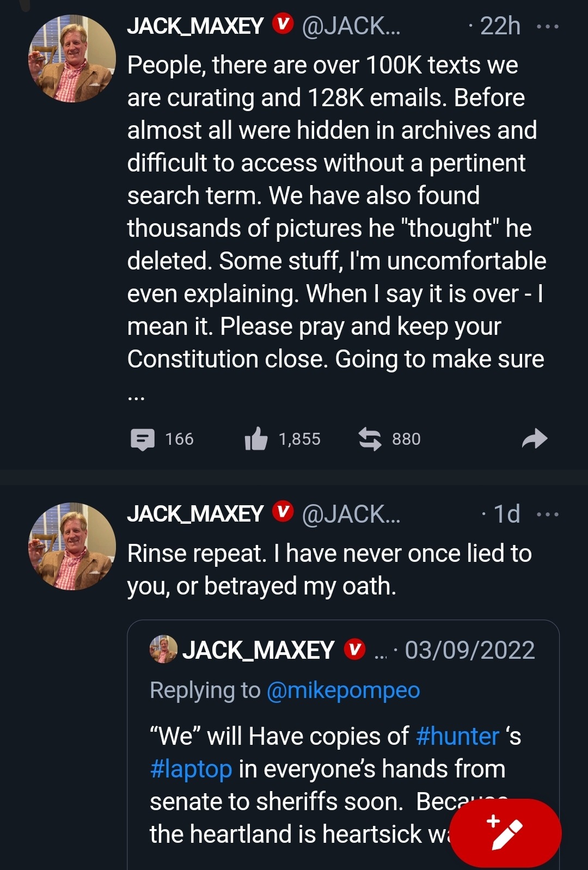Tap the #laptop hashtag
Screen dimensions: 588x870
tap(191, 769)
